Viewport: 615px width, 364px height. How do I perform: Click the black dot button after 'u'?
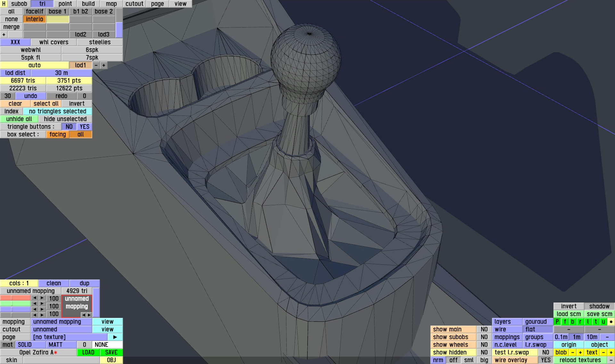click(611, 322)
